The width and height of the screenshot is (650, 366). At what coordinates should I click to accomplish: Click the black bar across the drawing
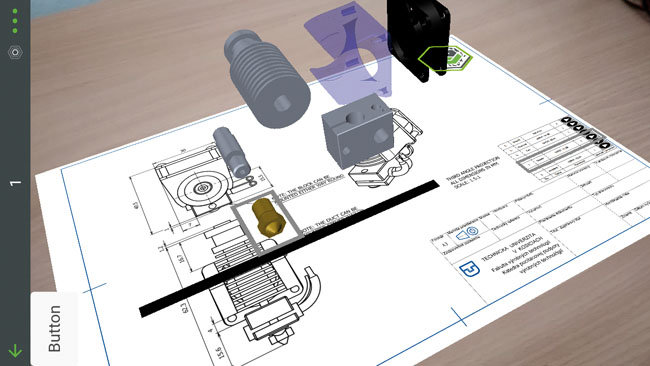289,248
